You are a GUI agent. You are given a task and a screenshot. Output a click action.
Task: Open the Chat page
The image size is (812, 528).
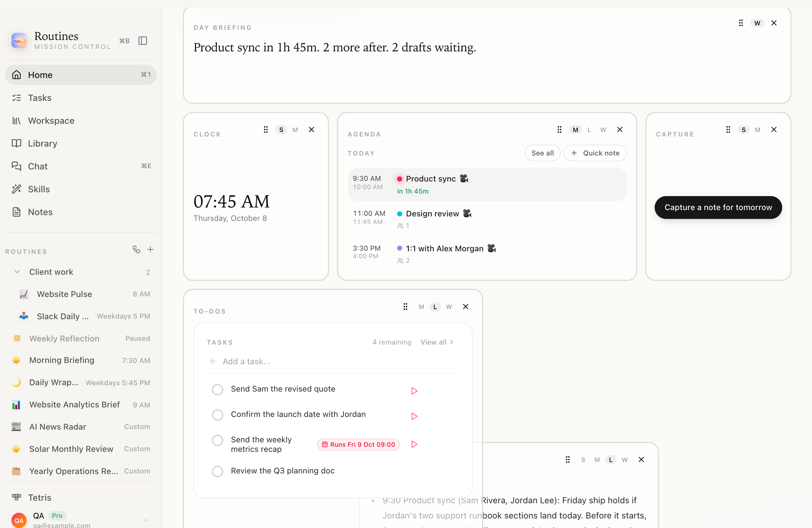[81, 166]
